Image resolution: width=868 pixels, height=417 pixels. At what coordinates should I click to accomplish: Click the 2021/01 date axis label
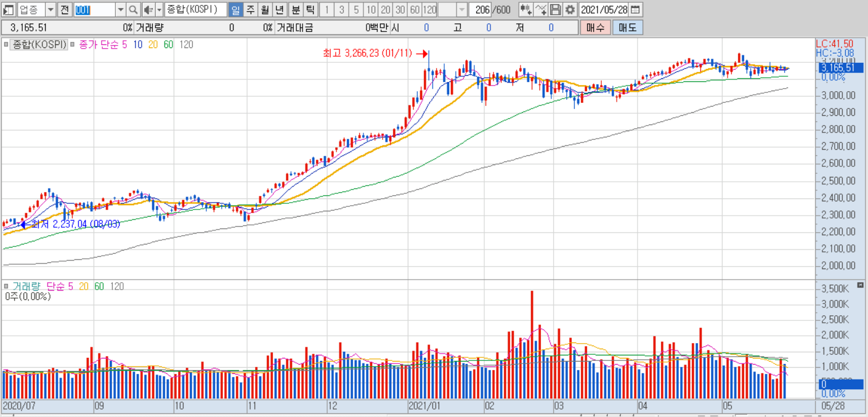pos(424,407)
